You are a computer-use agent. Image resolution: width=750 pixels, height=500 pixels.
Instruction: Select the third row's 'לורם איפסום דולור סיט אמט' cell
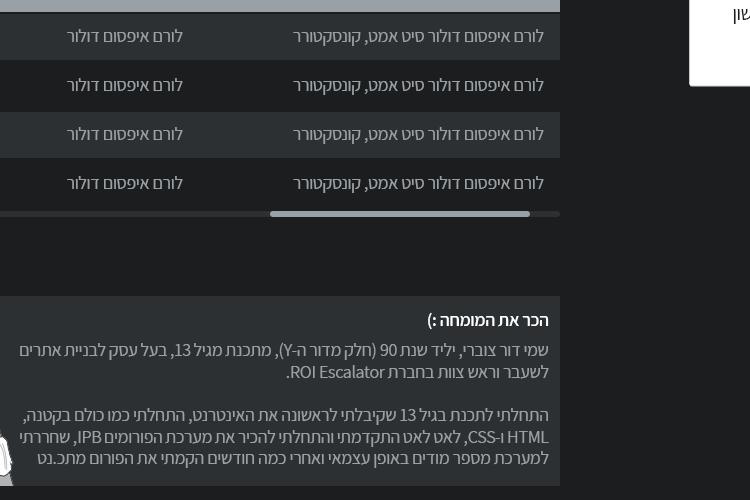[x=418, y=135]
